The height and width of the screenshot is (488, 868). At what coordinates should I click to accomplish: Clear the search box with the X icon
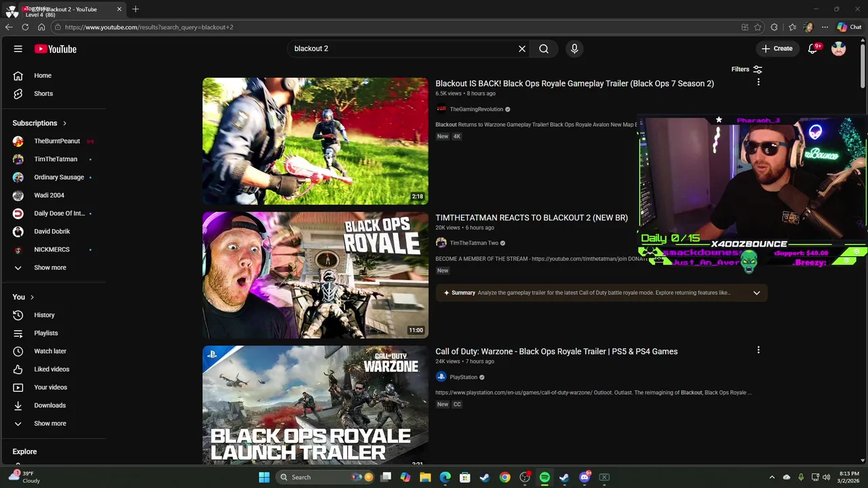point(522,49)
